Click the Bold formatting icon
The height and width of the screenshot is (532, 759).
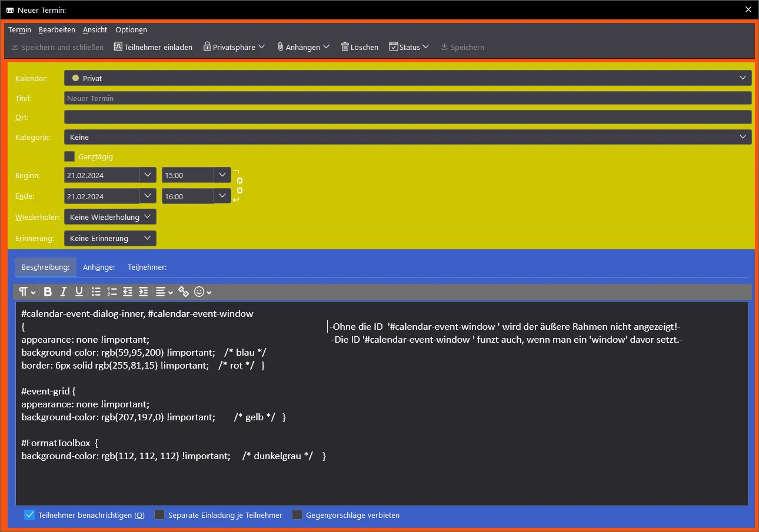point(48,292)
